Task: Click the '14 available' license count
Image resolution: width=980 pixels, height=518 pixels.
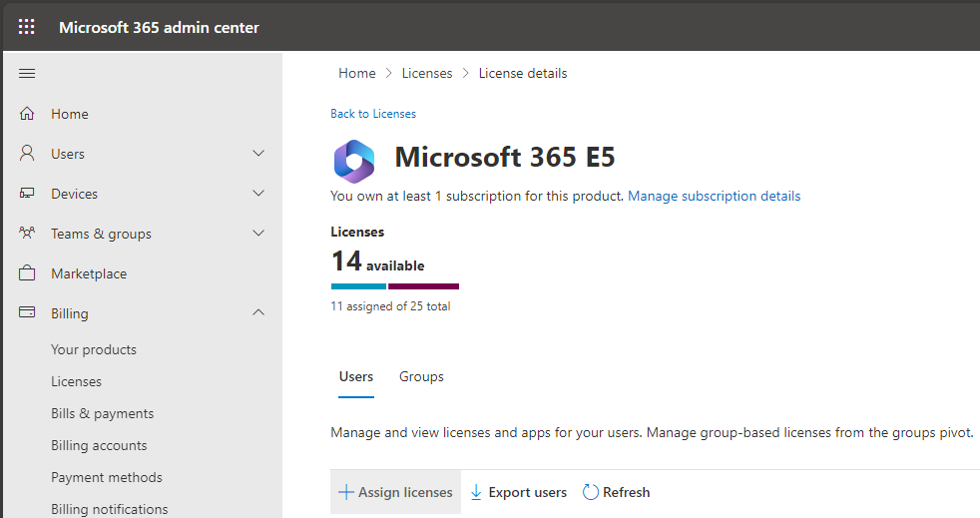Action: [377, 261]
